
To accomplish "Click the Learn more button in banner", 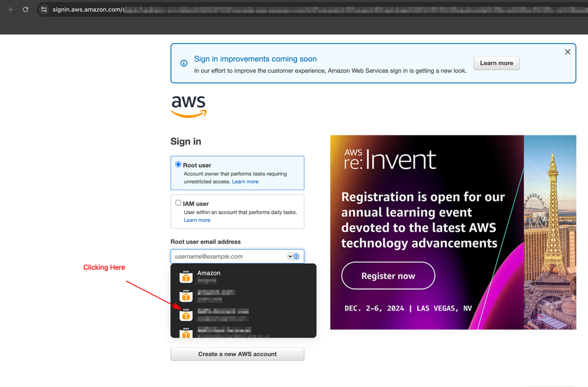I will [x=496, y=63].
